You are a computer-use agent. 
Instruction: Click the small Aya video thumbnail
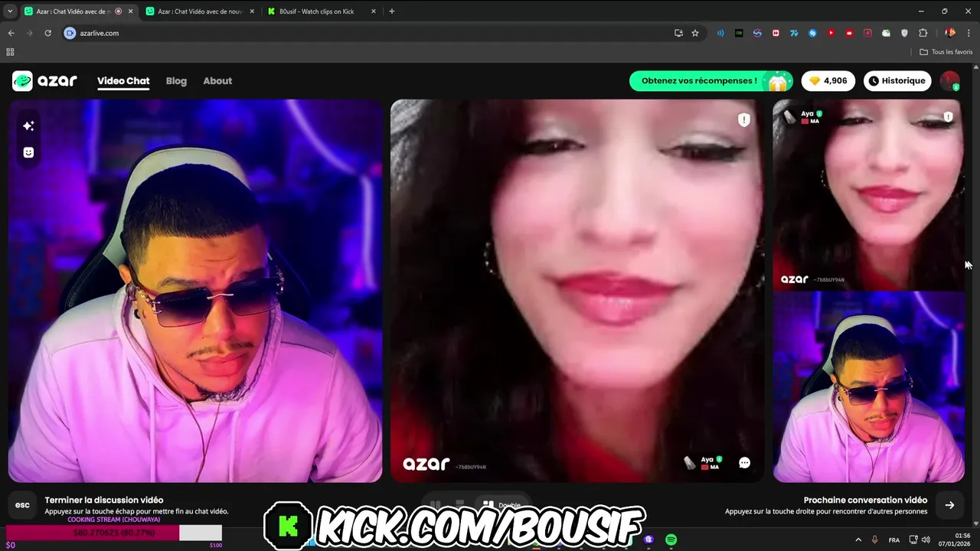[868, 194]
